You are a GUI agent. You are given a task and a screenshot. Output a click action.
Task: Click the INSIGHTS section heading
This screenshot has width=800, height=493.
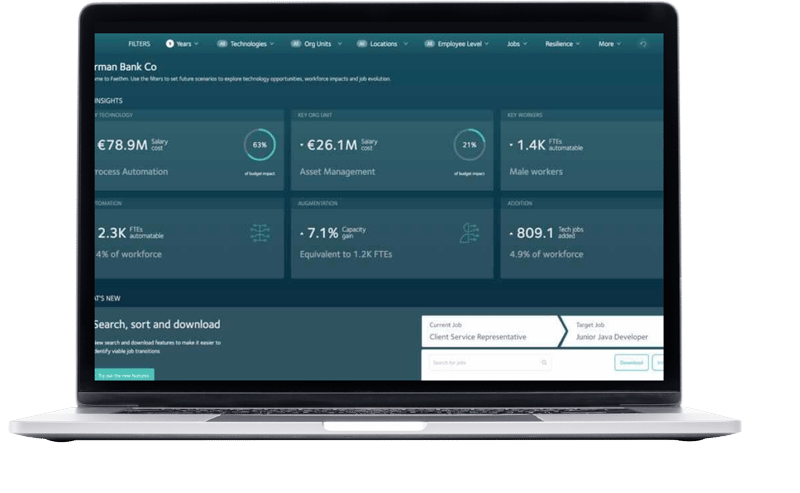pos(109,101)
